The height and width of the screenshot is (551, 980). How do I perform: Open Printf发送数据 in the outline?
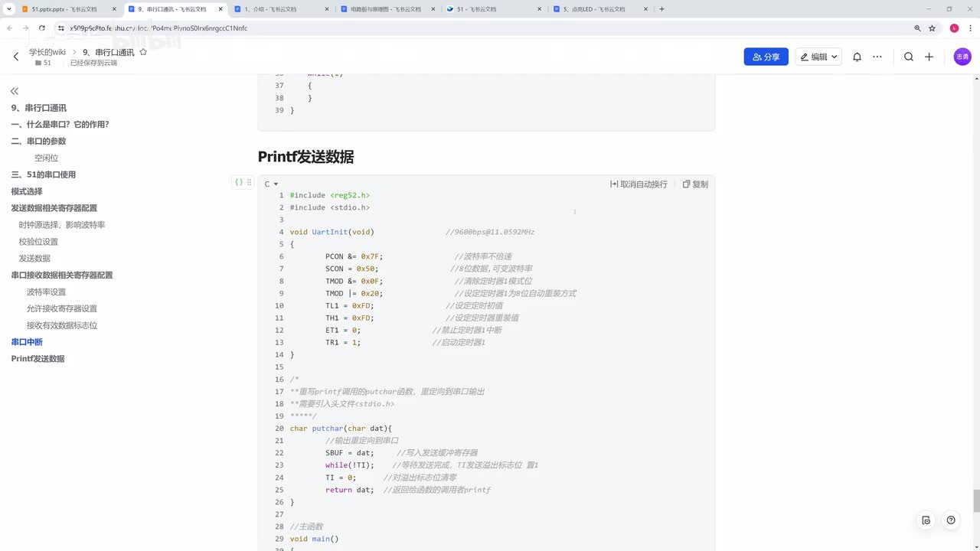tap(38, 359)
